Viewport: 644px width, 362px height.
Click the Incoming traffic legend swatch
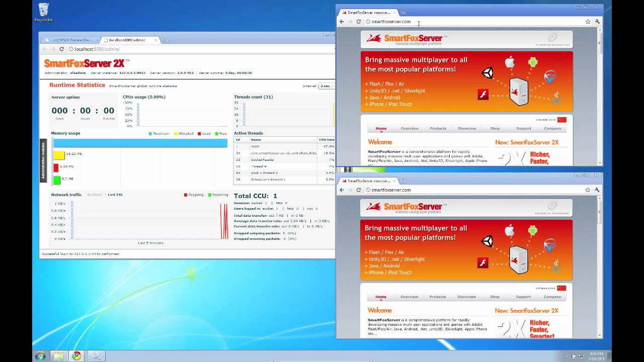[x=210, y=195]
